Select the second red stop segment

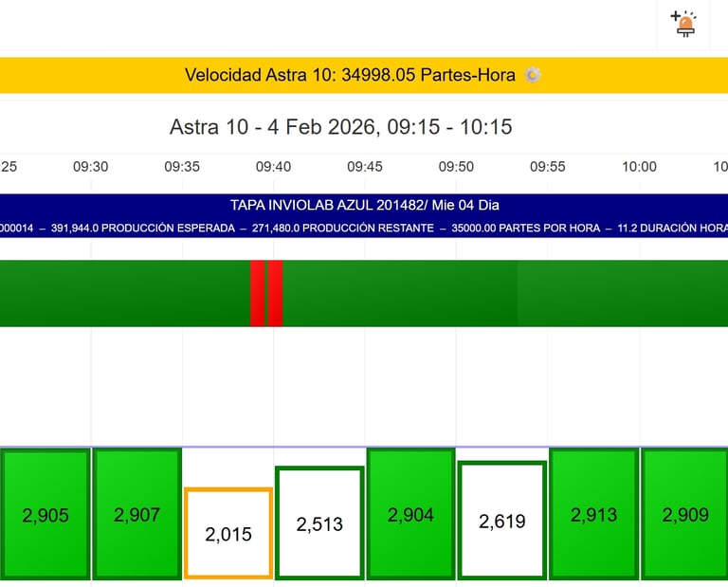[275, 294]
